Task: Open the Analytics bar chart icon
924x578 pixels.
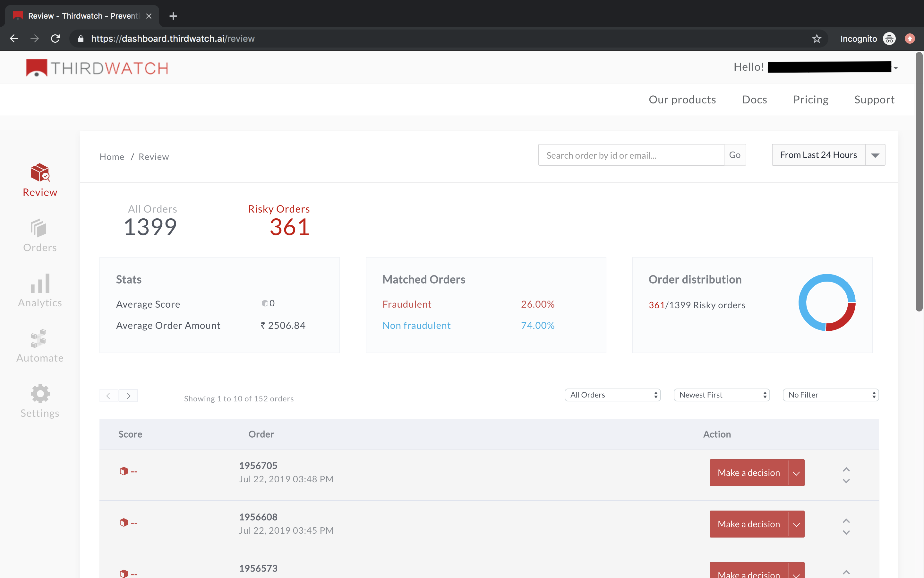Action: [40, 283]
